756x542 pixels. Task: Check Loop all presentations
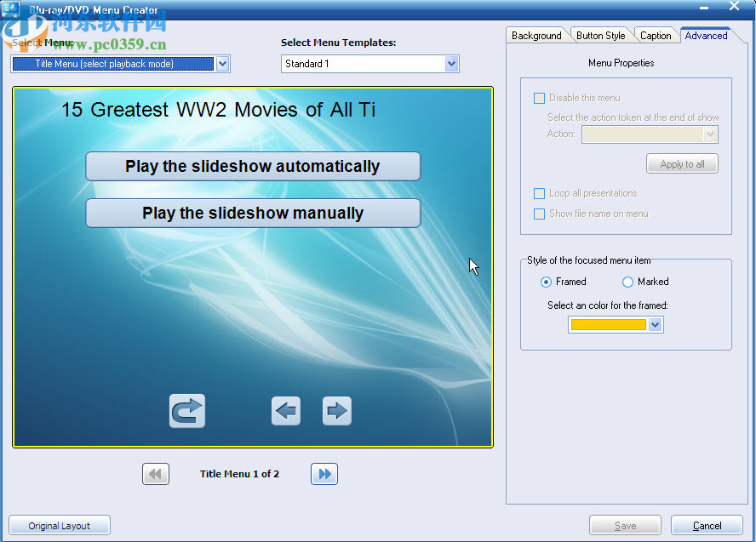point(539,193)
